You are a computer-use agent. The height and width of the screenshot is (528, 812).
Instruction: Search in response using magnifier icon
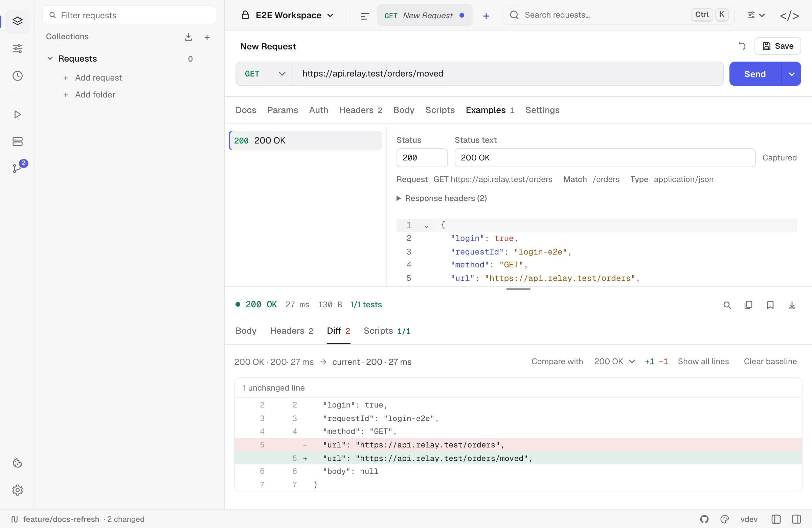pyautogui.click(x=727, y=305)
